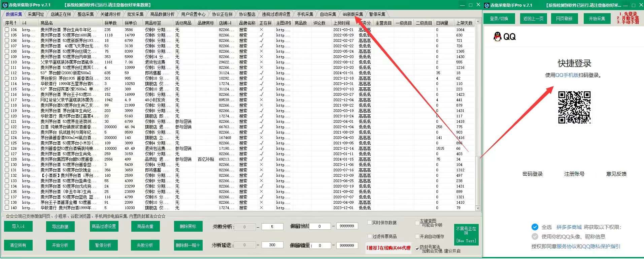The height and width of the screenshot is (259, 644).
Task: Open the 手机采集 tab
Action: coord(305,14)
